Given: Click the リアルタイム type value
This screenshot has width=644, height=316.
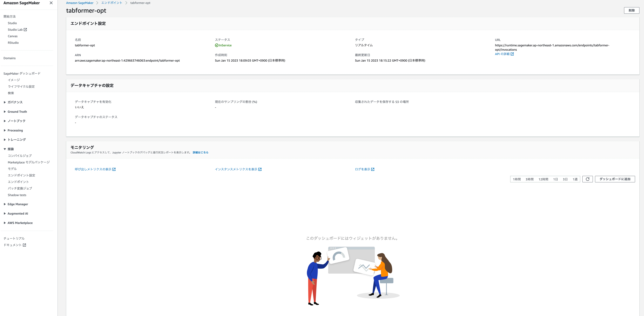Looking at the screenshot, I should click(364, 45).
